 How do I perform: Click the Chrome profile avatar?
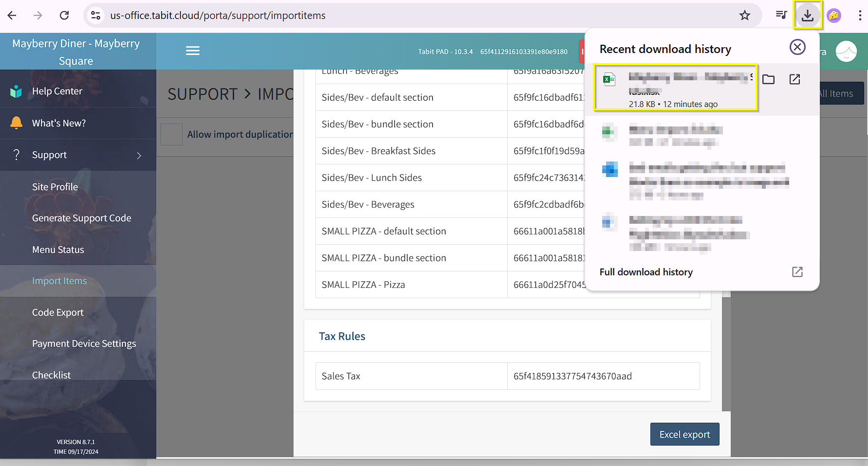[x=833, y=16]
